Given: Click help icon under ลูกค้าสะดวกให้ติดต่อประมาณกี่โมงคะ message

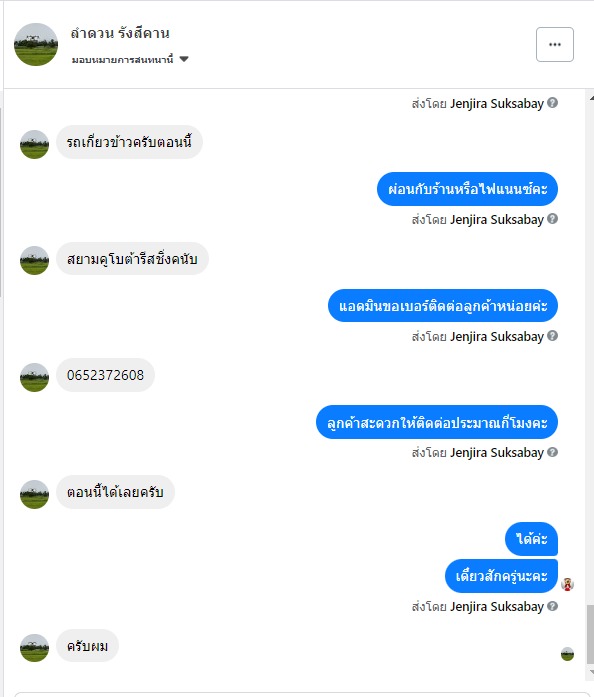Looking at the screenshot, I should [x=552, y=452].
